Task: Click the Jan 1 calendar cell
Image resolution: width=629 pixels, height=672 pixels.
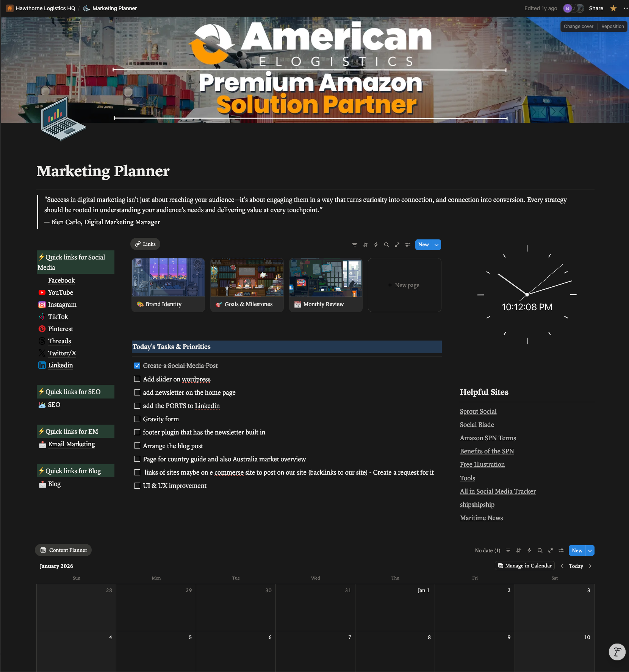Action: pyautogui.click(x=395, y=607)
